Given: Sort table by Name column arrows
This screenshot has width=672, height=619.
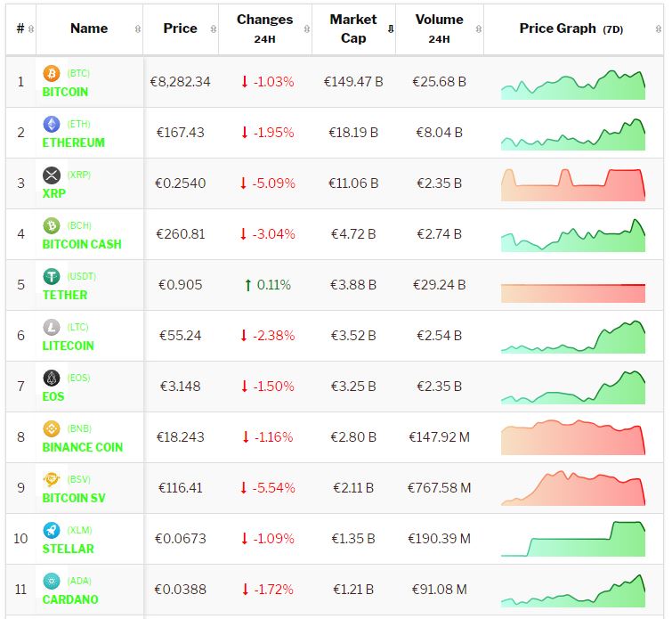Looking at the screenshot, I should tap(137, 29).
